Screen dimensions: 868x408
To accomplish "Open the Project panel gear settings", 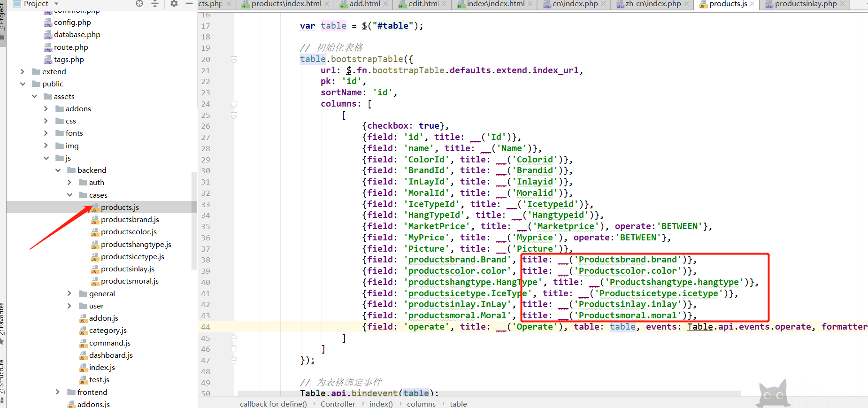I will (x=174, y=4).
